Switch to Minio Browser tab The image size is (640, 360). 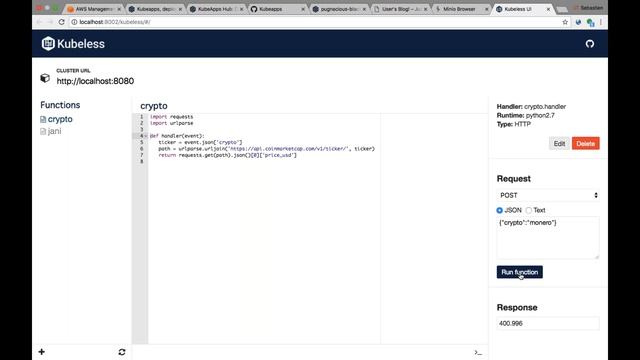(461, 9)
